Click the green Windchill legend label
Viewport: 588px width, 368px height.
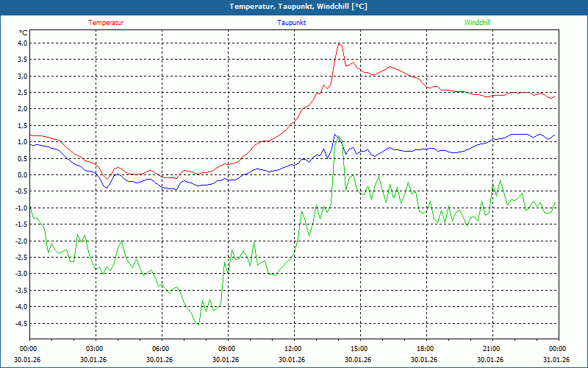[x=477, y=23]
